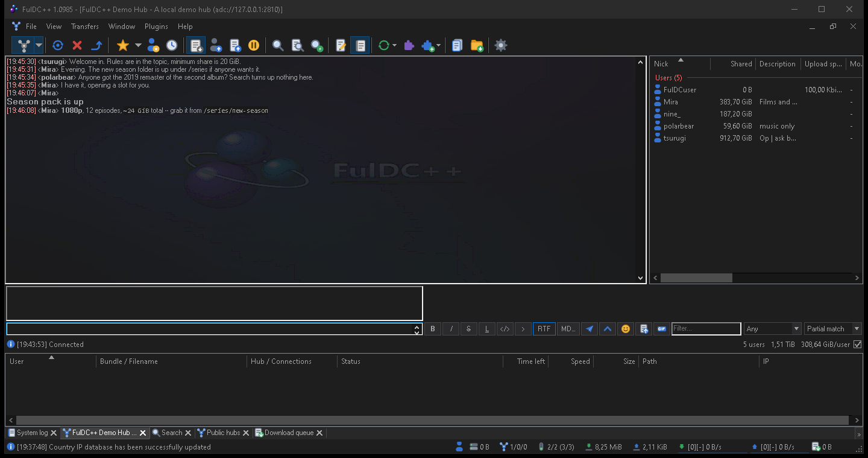Click the hub connect icon in toolbar
Viewport: 868px width, 458px height.
(x=24, y=45)
